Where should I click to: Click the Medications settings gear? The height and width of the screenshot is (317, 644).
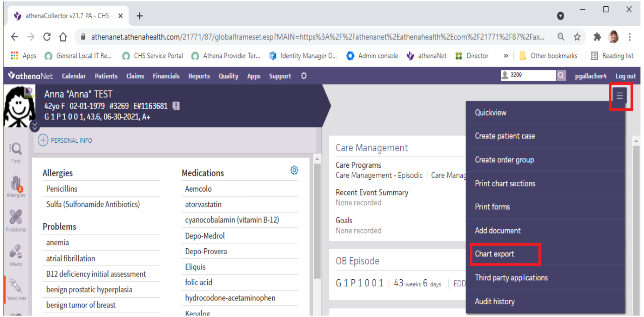pos(294,170)
